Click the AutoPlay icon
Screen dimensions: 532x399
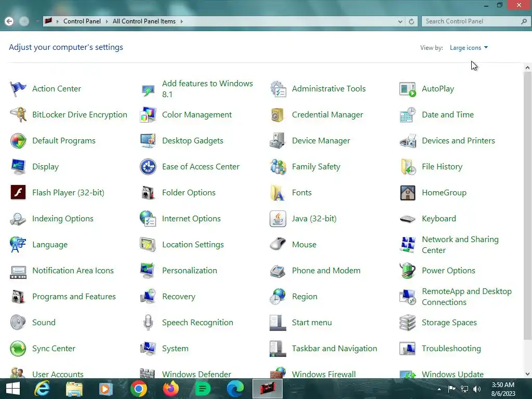coord(408,89)
